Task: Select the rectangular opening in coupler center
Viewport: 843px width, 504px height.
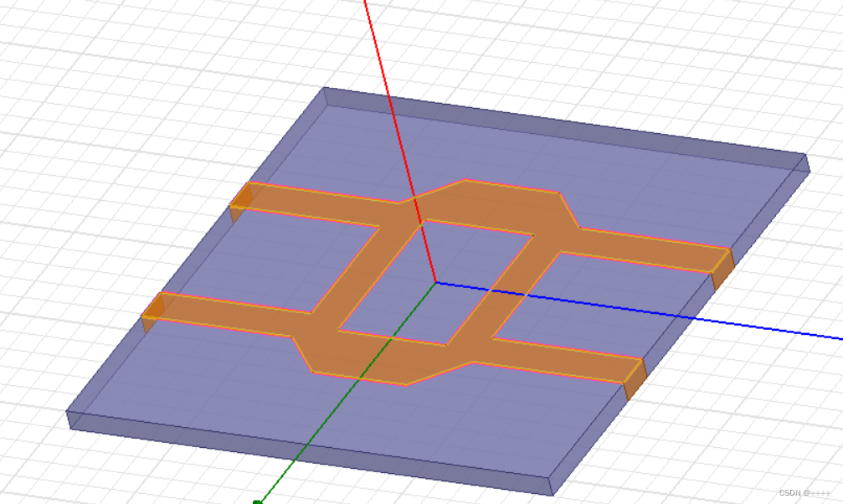Action: [x=436, y=282]
